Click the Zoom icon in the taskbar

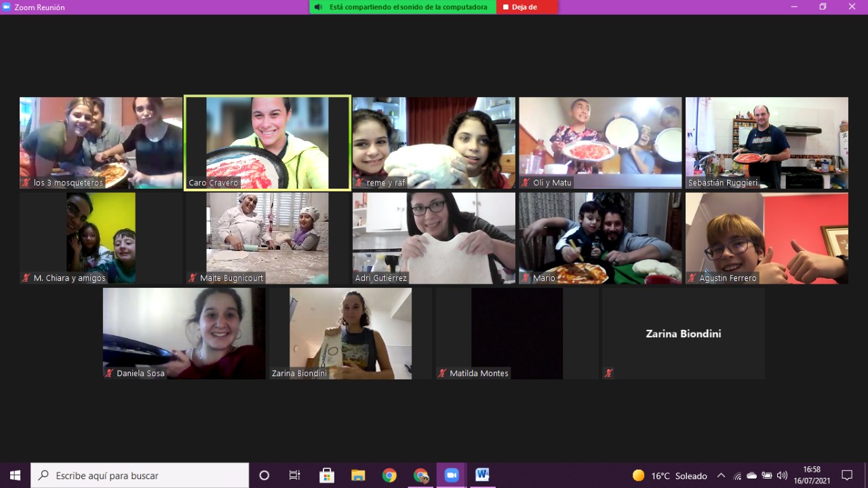[x=452, y=475]
